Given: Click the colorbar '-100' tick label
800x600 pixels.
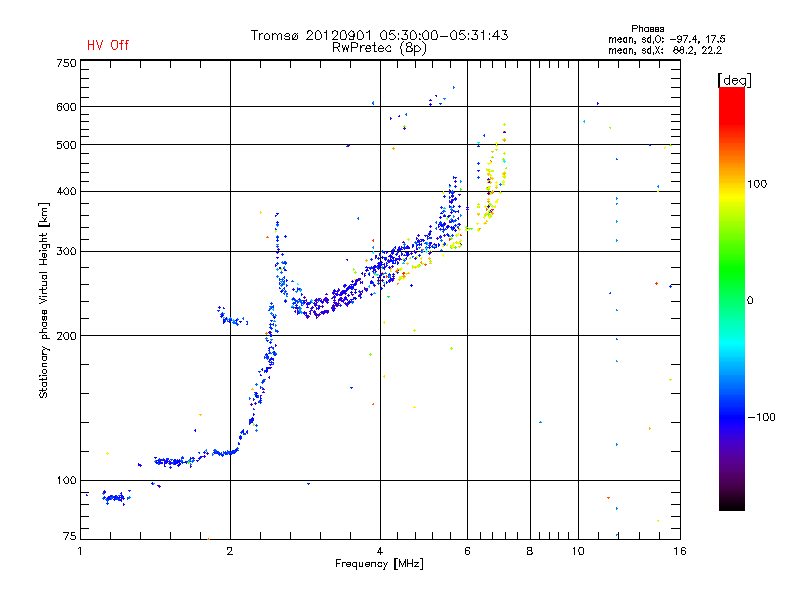Looking at the screenshot, I should 761,417.
